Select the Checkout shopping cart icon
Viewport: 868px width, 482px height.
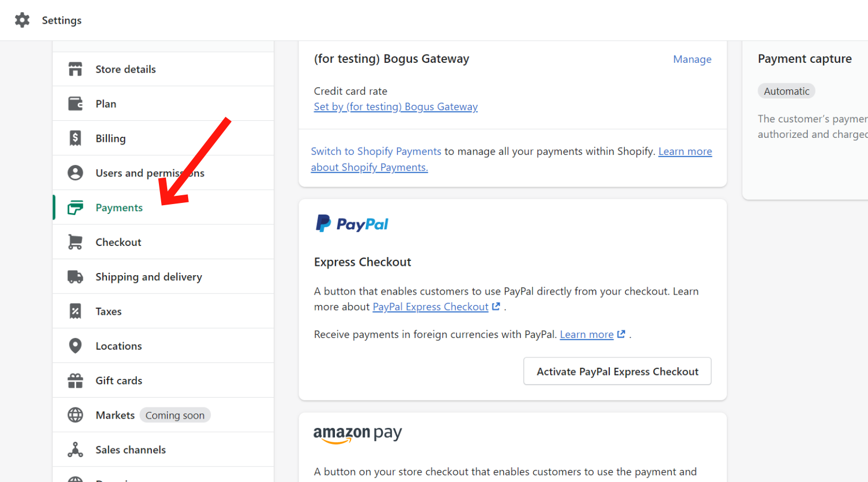76,242
